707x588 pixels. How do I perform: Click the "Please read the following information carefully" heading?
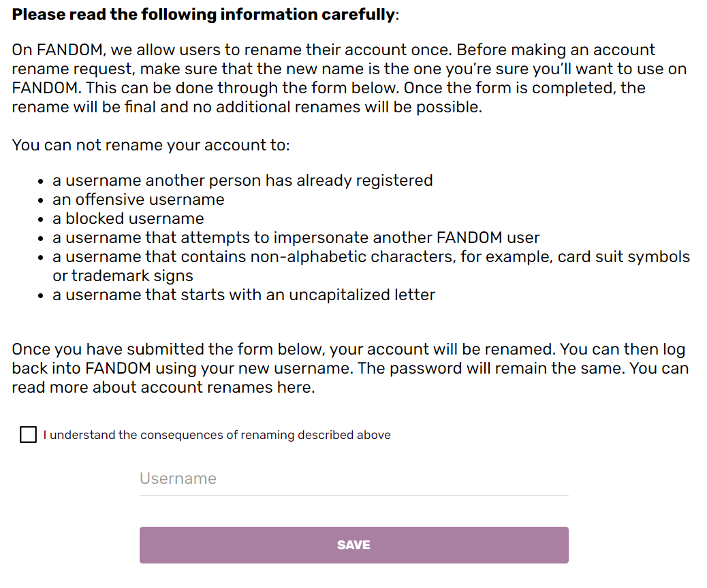[x=203, y=15]
